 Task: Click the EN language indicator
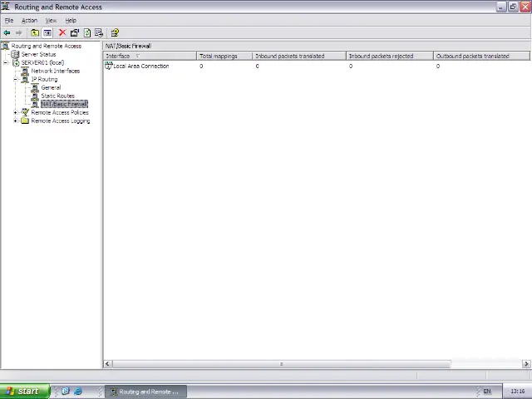pyautogui.click(x=487, y=392)
